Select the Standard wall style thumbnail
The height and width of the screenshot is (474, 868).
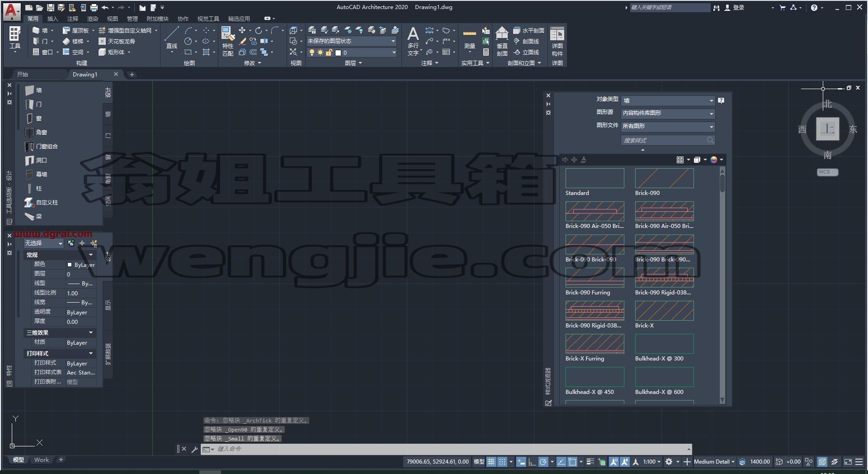[x=594, y=178]
